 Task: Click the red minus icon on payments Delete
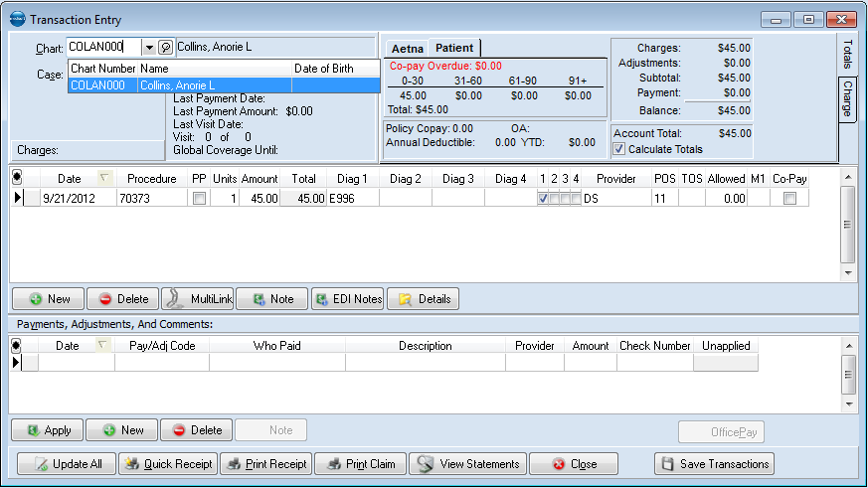[179, 430]
